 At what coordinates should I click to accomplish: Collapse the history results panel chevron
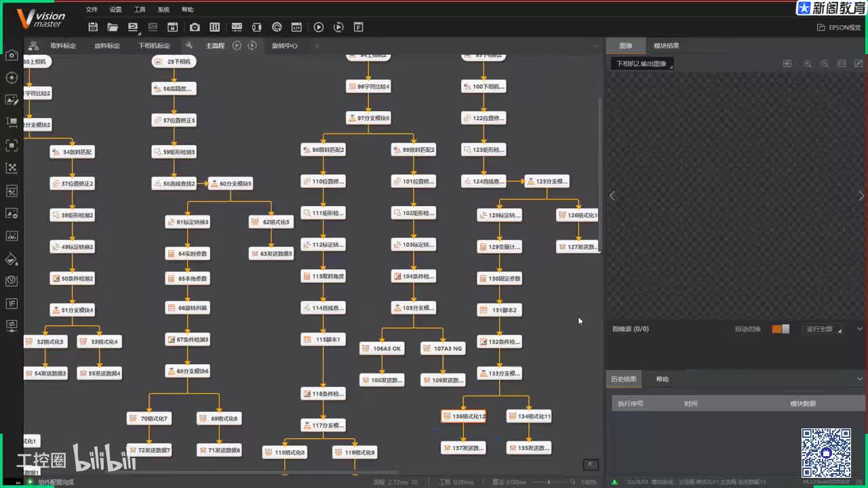pos(860,379)
